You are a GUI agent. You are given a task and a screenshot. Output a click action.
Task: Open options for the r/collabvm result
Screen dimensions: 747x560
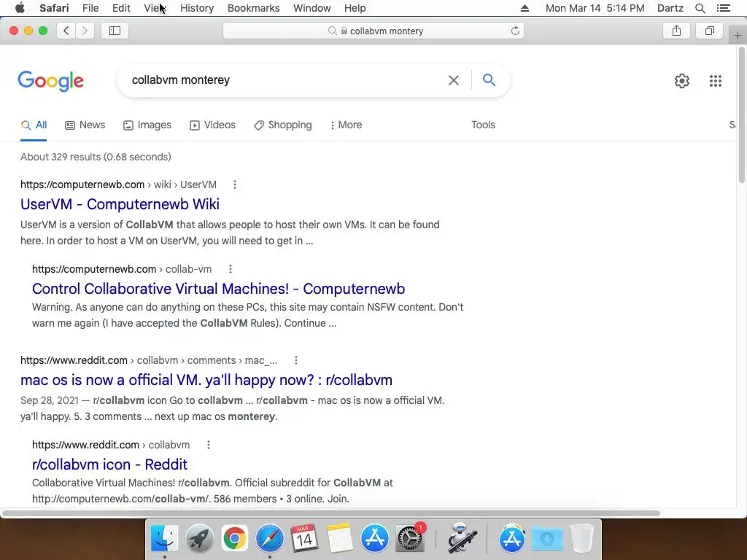click(x=208, y=445)
